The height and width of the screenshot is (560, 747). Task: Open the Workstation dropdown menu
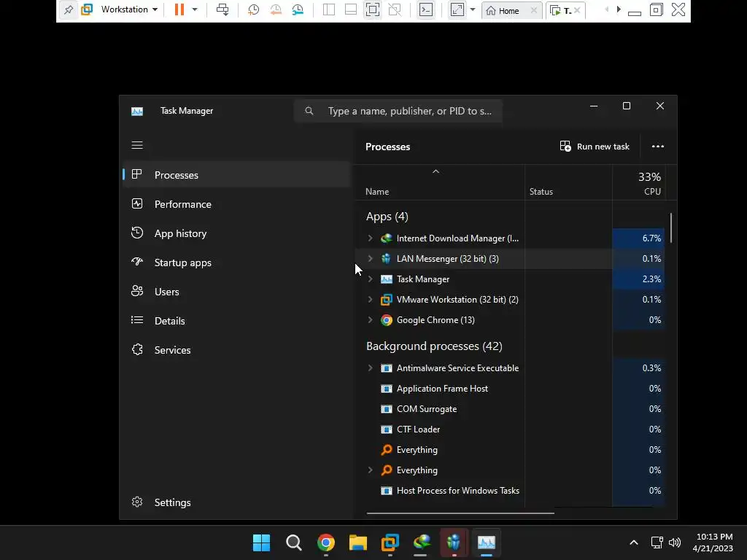pos(128,9)
